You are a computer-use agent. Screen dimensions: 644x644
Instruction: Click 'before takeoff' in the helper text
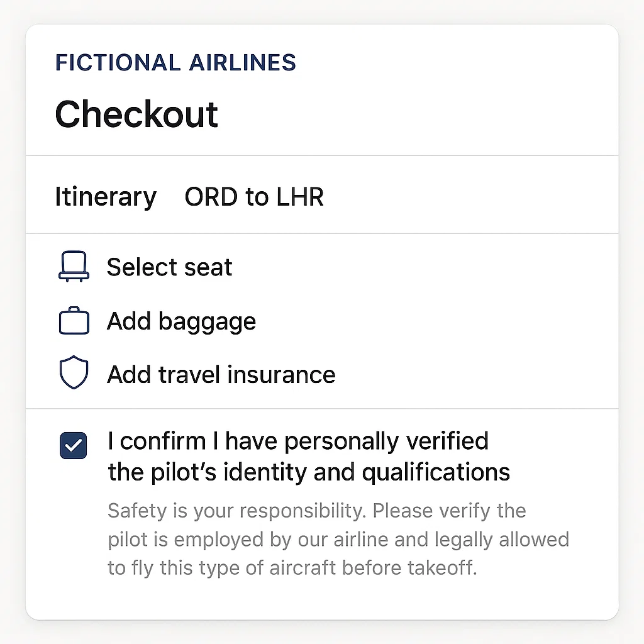tap(409, 568)
